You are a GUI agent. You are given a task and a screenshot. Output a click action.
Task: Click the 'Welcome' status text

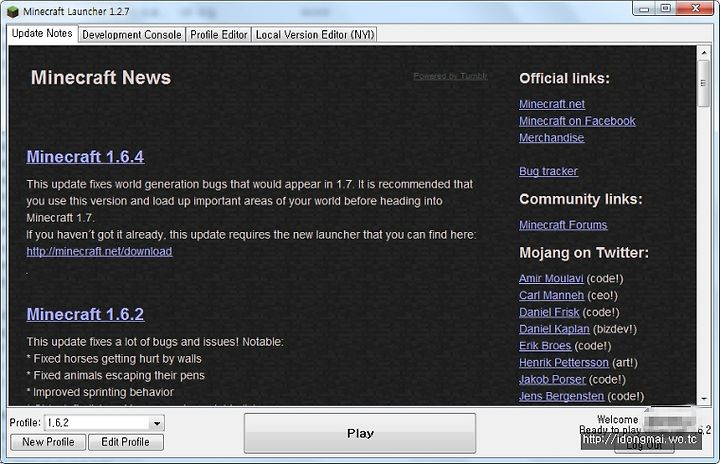pos(618,419)
